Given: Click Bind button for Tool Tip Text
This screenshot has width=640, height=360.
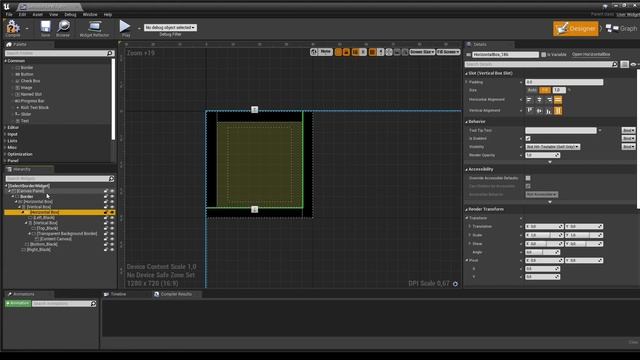Looking at the screenshot, I should pyautogui.click(x=628, y=131).
